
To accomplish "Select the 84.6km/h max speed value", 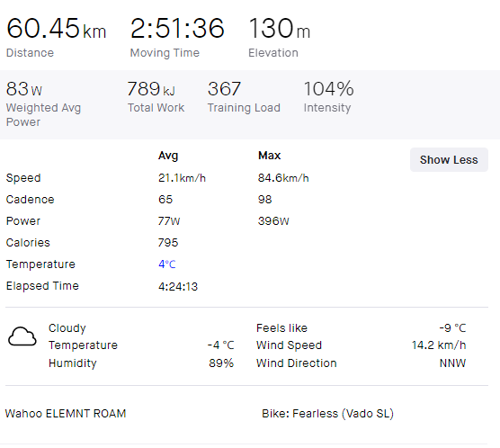I will point(283,178).
